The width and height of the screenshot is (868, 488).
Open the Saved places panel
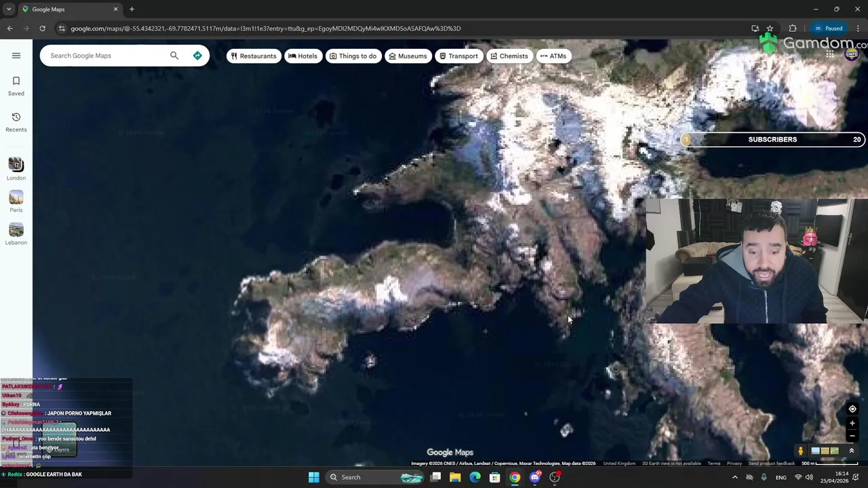[16, 86]
